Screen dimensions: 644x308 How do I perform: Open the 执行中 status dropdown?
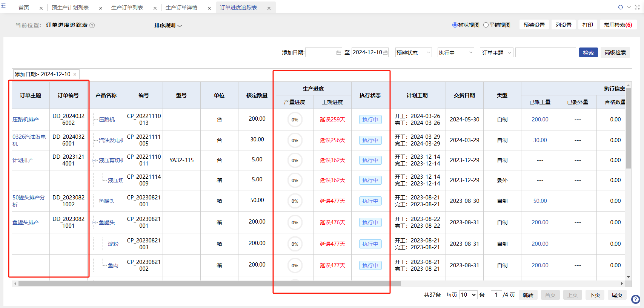click(x=456, y=53)
